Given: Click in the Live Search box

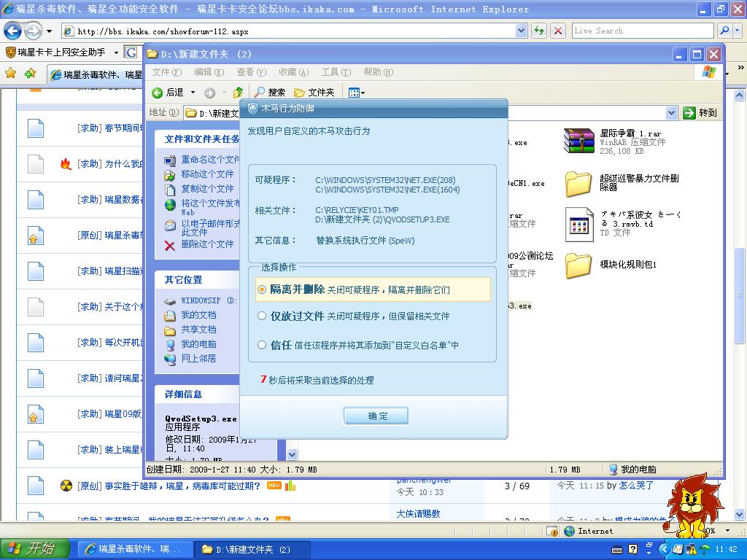Looking at the screenshot, I should coord(643,31).
